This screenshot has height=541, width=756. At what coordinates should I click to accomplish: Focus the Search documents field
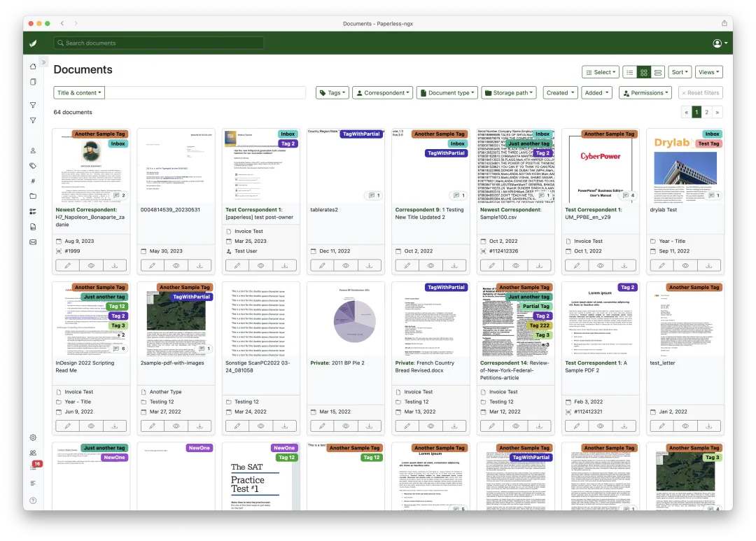pyautogui.click(x=159, y=43)
